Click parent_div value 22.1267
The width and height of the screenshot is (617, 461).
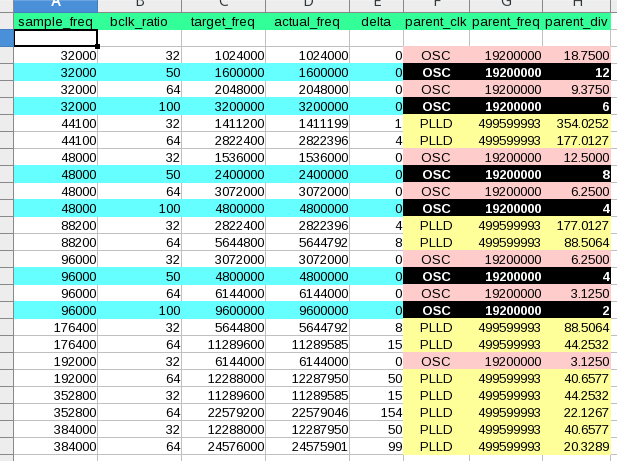point(576,412)
